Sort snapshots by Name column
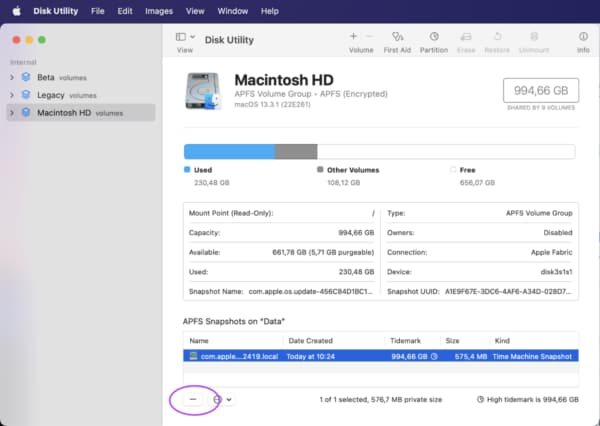 click(199, 341)
